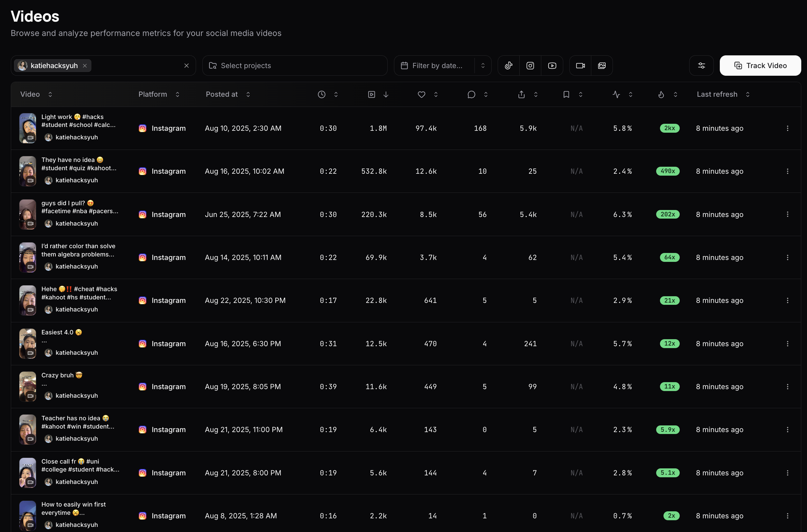Click the Track Video button
The image size is (807, 532).
[x=760, y=66]
